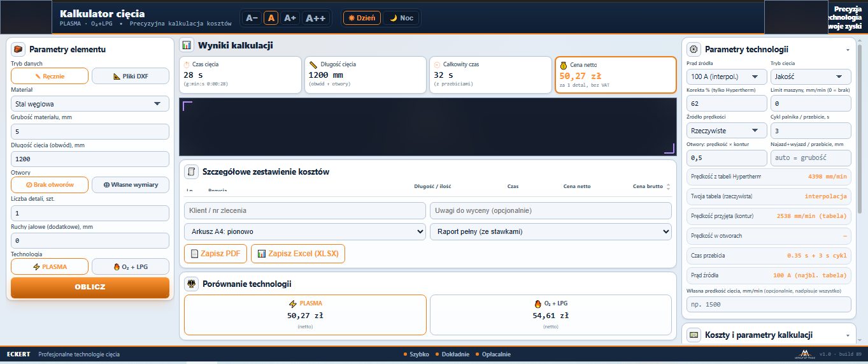Open the Źródło prędkości dropdown (Rzeczywiste)
The width and height of the screenshot is (868, 364).
727,130
